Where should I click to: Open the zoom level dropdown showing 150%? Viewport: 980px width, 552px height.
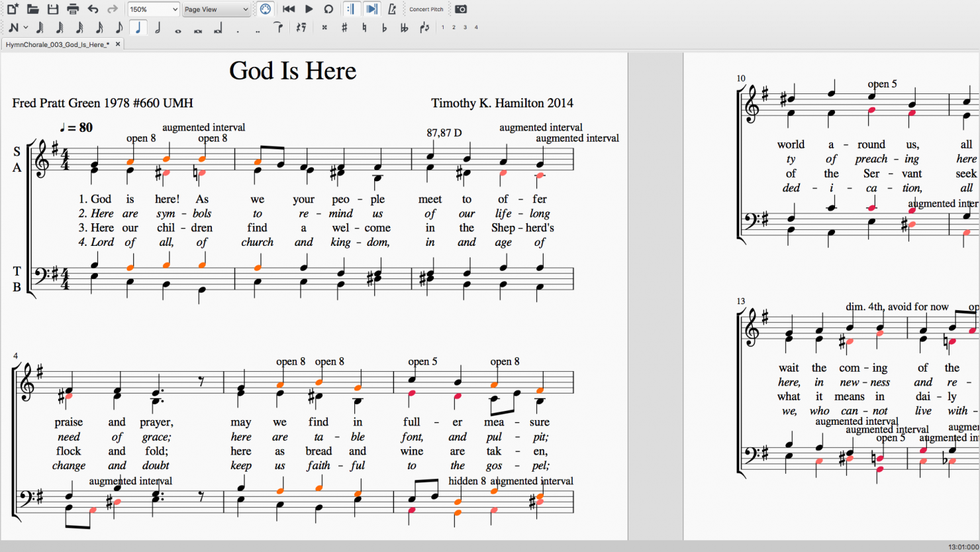(153, 9)
